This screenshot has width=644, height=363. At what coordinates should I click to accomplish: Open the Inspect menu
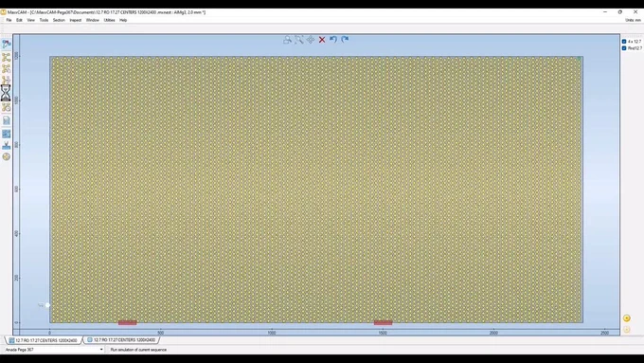coord(75,20)
